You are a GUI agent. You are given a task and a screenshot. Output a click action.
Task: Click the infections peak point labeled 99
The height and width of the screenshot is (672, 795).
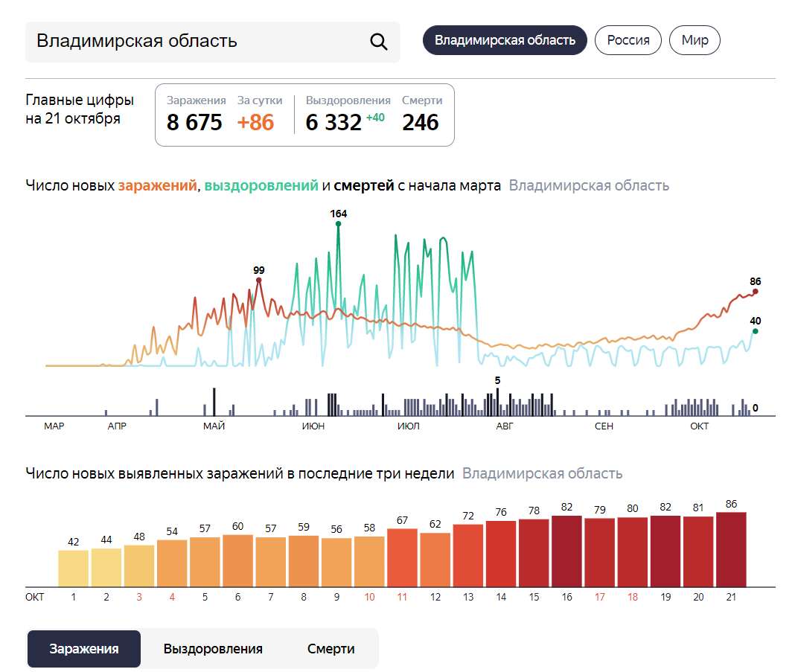tap(259, 281)
